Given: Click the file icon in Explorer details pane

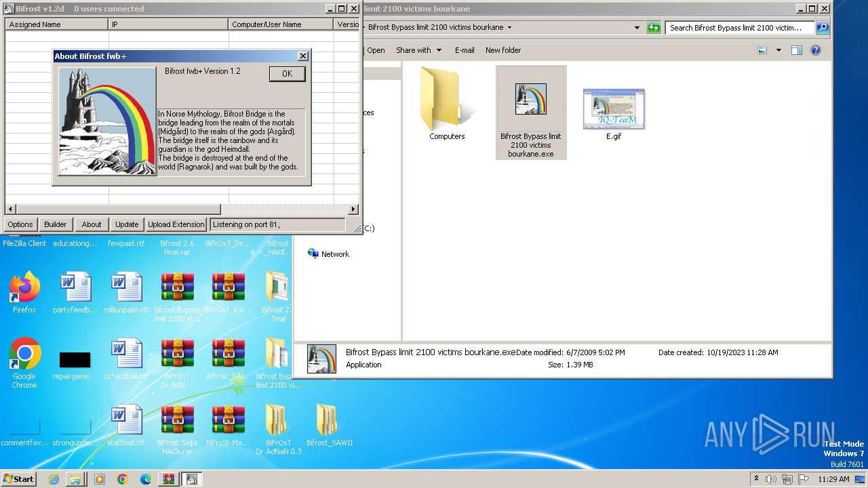Looking at the screenshot, I should coord(321,359).
